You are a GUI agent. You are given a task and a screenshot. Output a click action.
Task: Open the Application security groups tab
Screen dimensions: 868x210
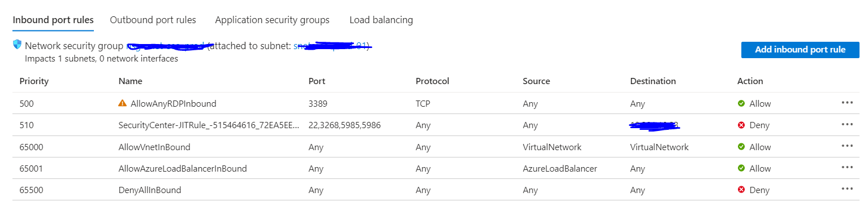point(272,20)
